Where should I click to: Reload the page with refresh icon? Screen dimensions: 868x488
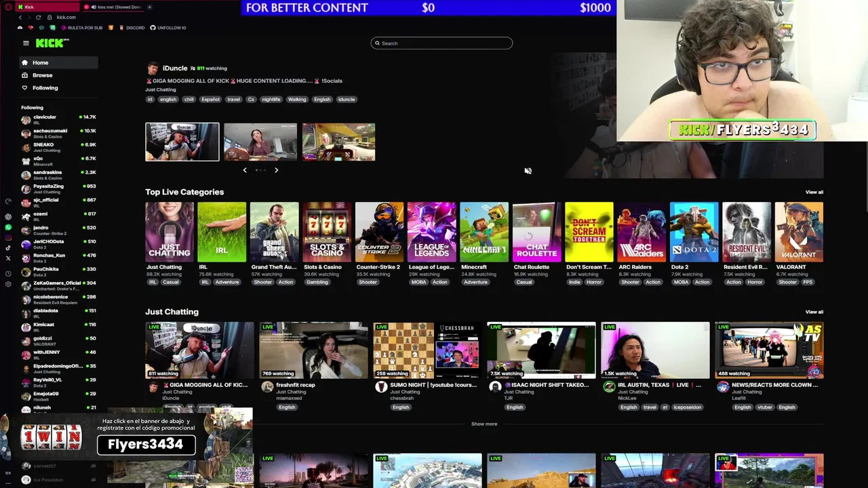click(38, 17)
